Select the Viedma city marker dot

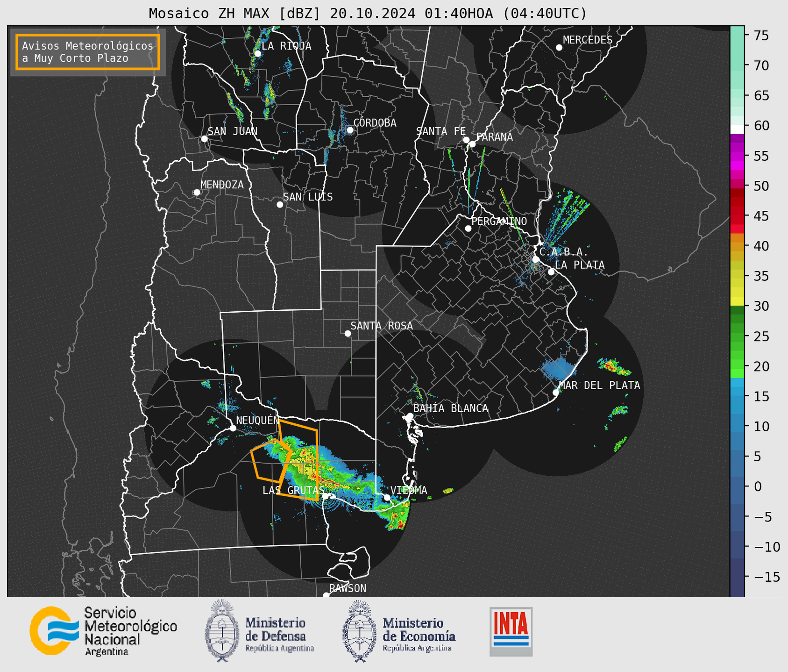click(x=387, y=498)
